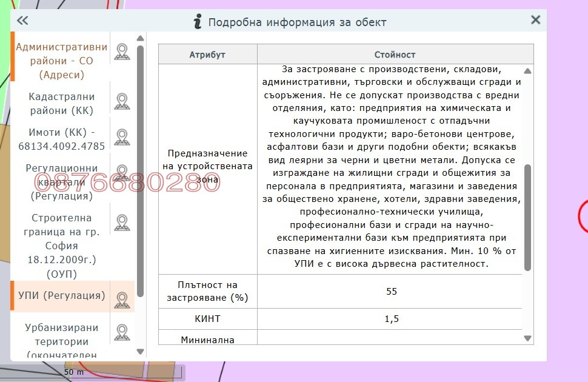Select the locate pin for Административни райони
This screenshot has height=382, width=588.
click(122, 52)
